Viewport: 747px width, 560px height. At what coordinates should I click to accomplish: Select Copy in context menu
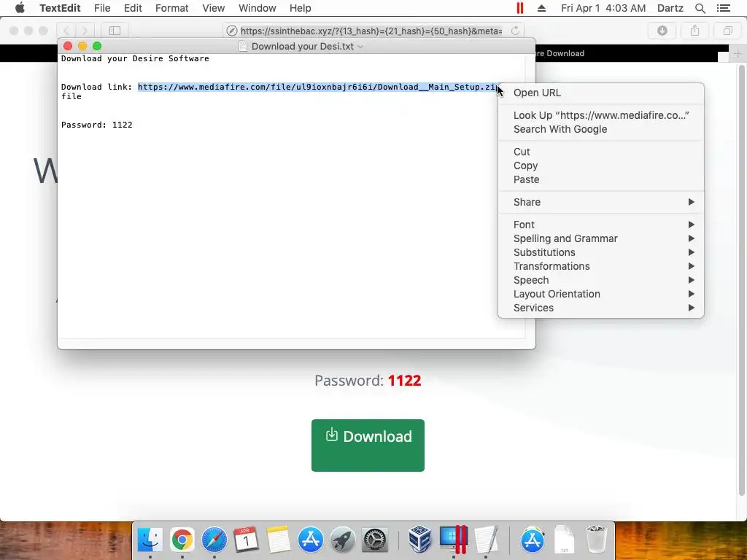(x=601, y=166)
